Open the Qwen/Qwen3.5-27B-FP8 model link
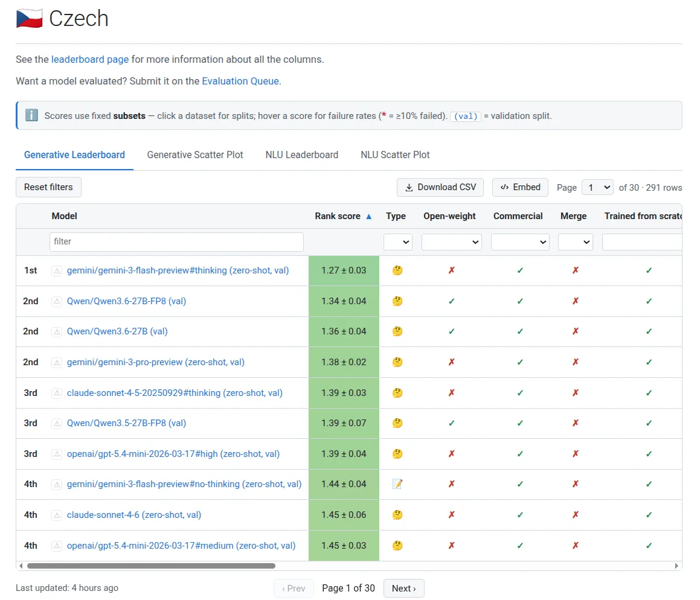 (126, 423)
